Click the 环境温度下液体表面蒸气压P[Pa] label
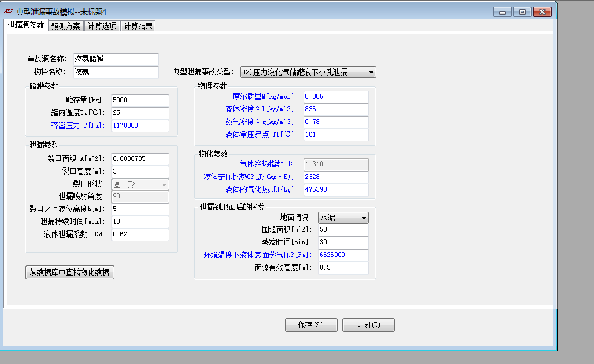This screenshot has height=364, width=594. (258, 255)
